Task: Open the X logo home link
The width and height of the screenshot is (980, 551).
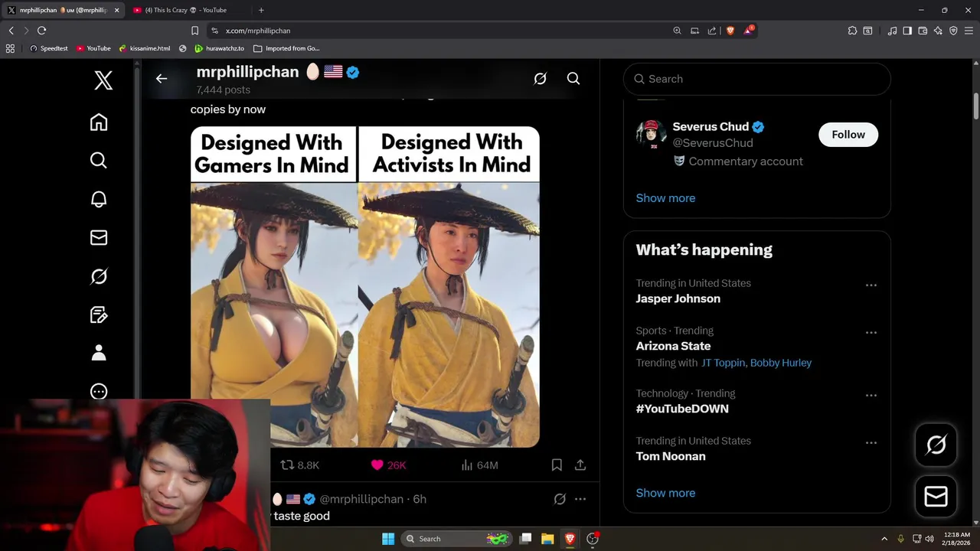Action: 103,80
